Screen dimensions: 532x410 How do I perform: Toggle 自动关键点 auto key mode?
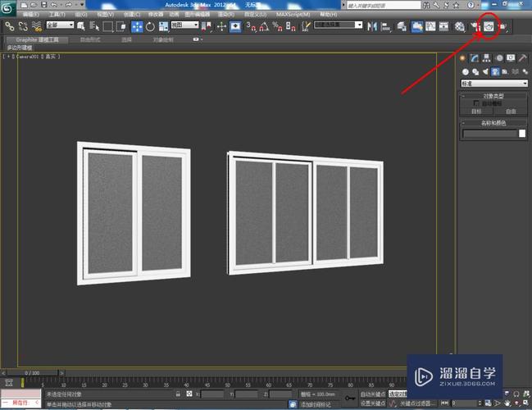point(372,394)
